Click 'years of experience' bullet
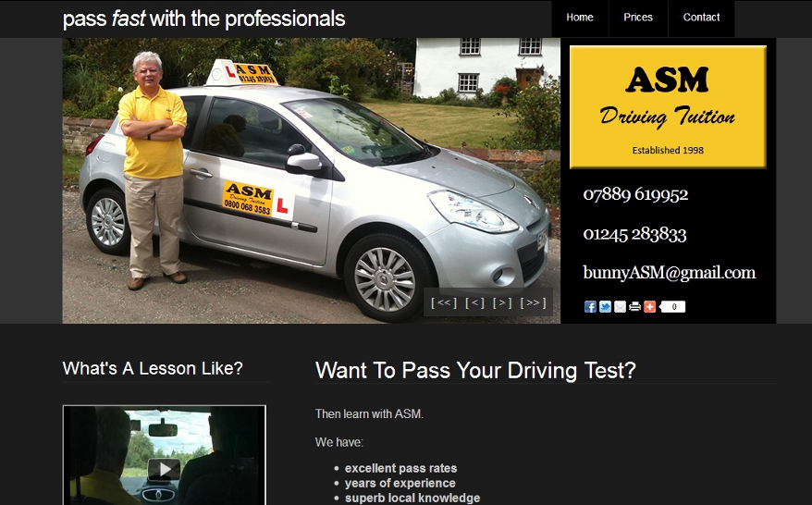Screen dimensions: 812x505 [x=400, y=483]
